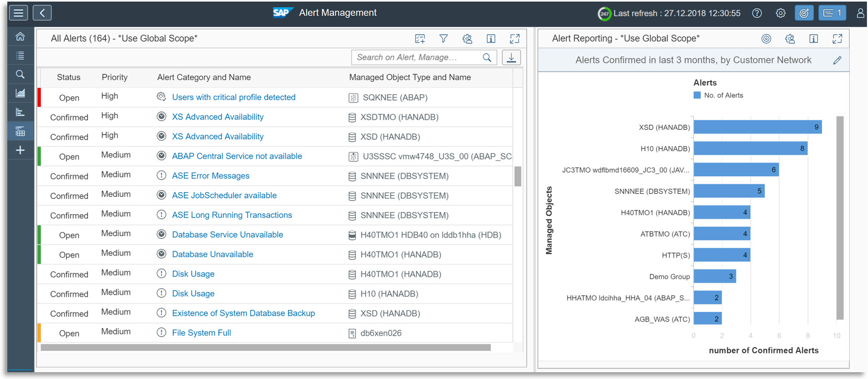Edit the Alert Reporting chart title
The width and height of the screenshot is (868, 379).
point(837,60)
